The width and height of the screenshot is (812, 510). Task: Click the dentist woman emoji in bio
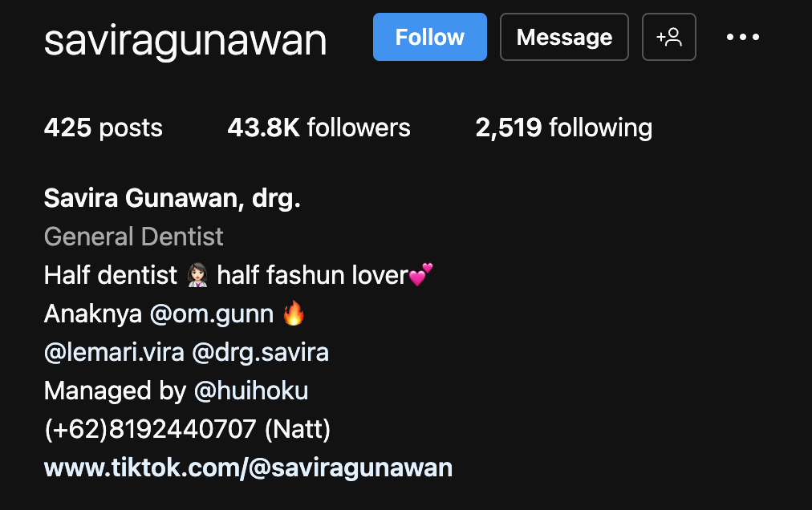197,275
